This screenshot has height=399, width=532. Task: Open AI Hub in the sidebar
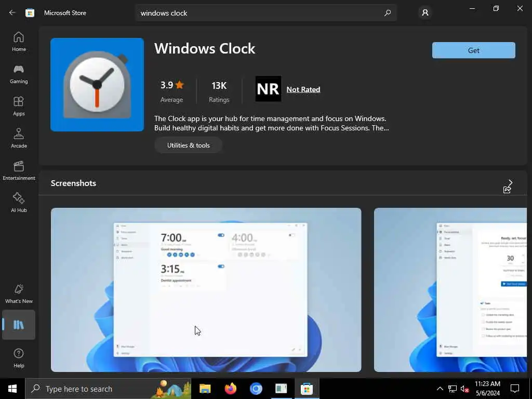[x=19, y=203]
